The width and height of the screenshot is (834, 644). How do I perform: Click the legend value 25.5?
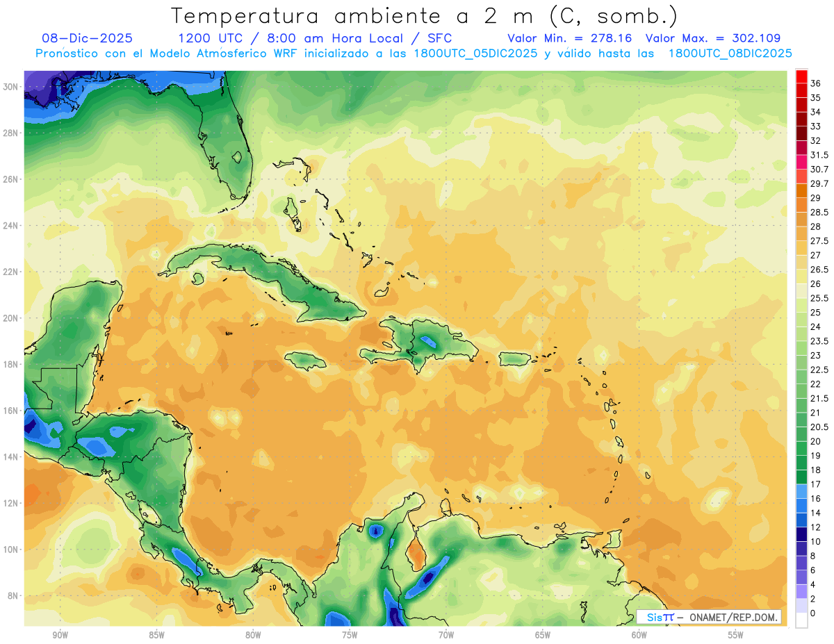pyautogui.click(x=819, y=299)
